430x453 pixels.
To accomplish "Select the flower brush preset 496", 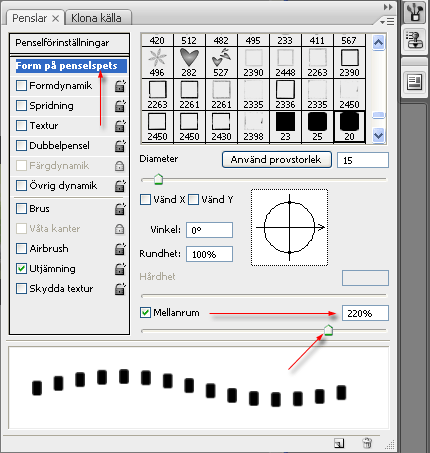I will click(157, 62).
